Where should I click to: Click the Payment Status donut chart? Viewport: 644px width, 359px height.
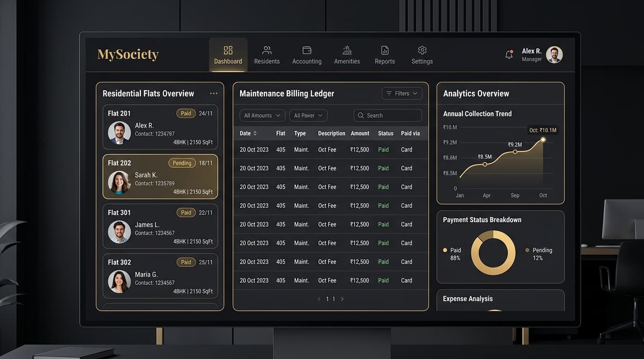[x=493, y=252]
